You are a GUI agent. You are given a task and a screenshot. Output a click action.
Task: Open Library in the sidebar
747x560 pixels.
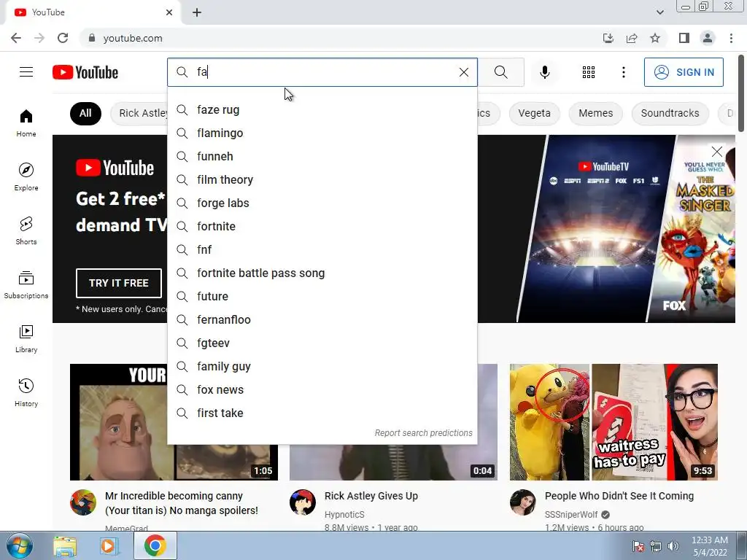point(26,338)
